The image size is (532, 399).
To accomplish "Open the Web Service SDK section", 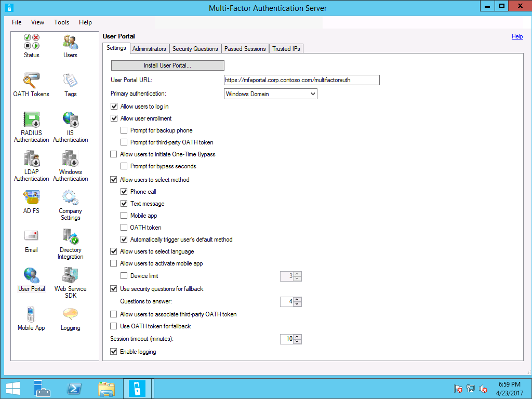I will pyautogui.click(x=70, y=283).
